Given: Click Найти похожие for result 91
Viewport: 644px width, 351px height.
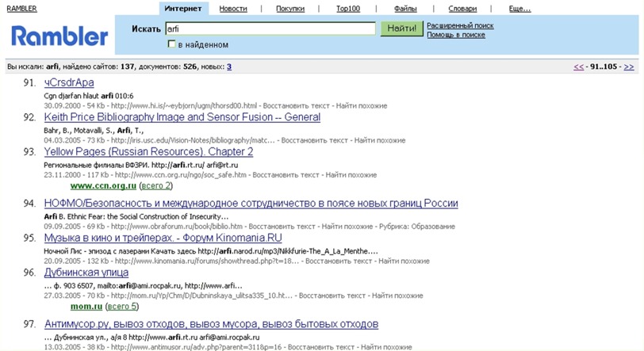Looking at the screenshot, I should point(362,106).
